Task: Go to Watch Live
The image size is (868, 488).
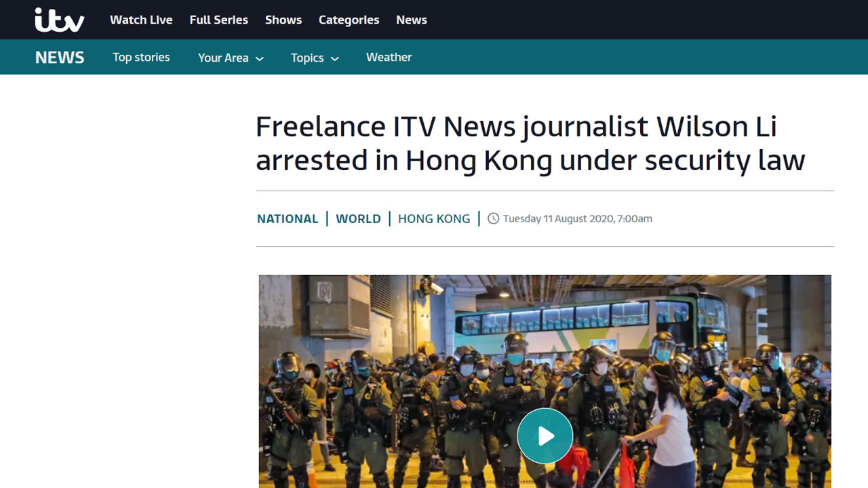Action: (x=141, y=20)
